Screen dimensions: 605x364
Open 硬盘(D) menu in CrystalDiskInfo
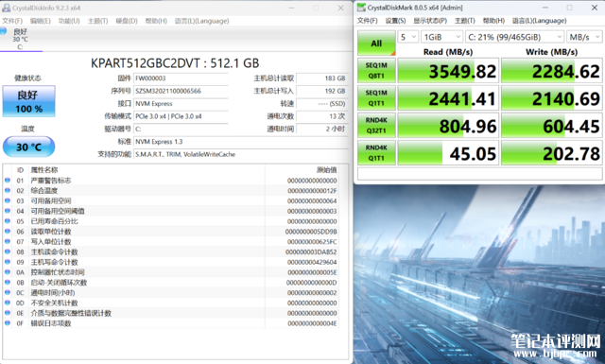tap(127, 21)
